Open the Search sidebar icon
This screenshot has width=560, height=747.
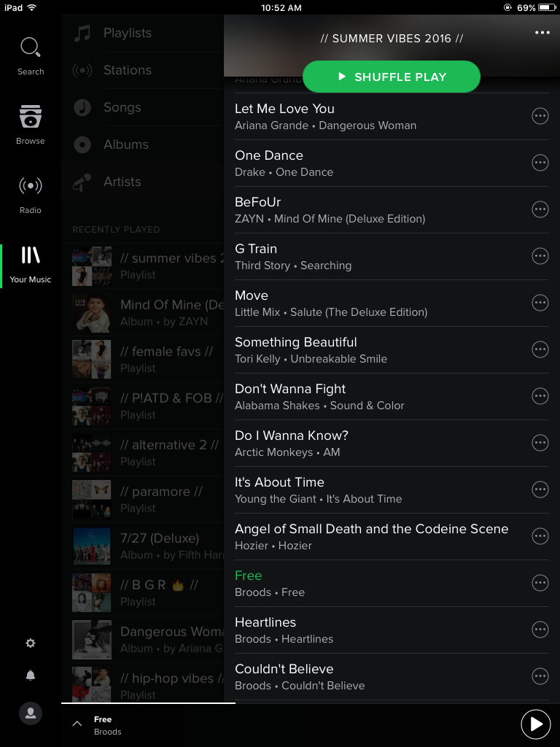(31, 56)
